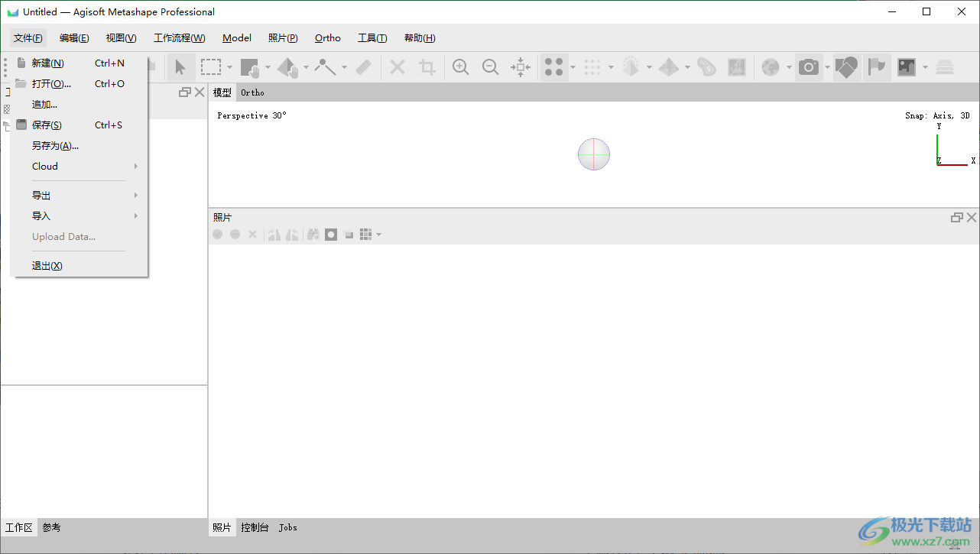Choose 追加... menu entry

(80, 105)
